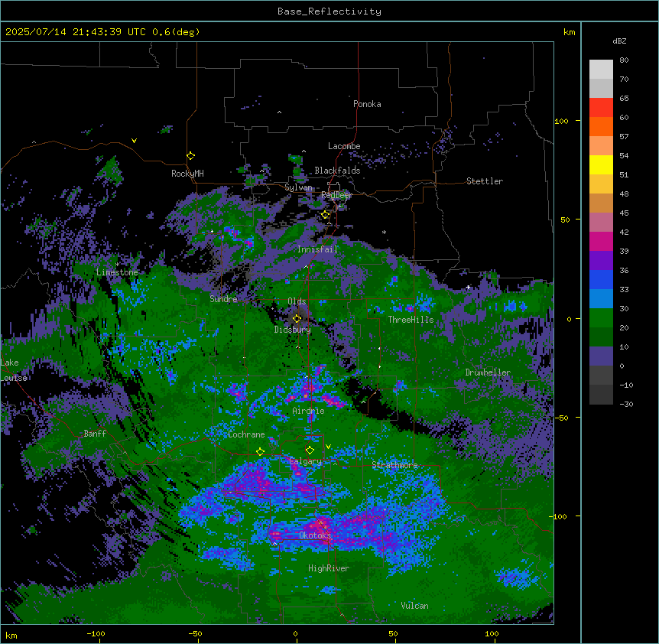Image resolution: width=659 pixels, height=644 pixels.
Task: Select the purple 36-39 dBZ legend swatch
Action: (601, 261)
